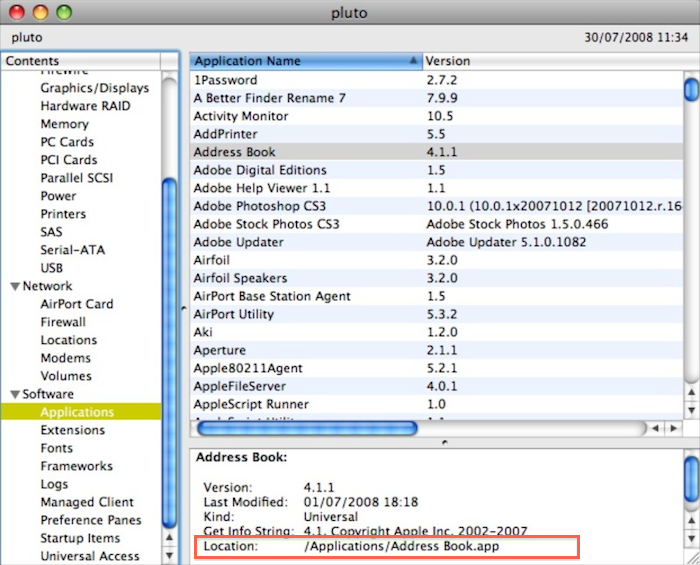Viewport: 700px width, 565px height.
Task: Select AirPort Base Station Agent row
Action: tap(437, 296)
